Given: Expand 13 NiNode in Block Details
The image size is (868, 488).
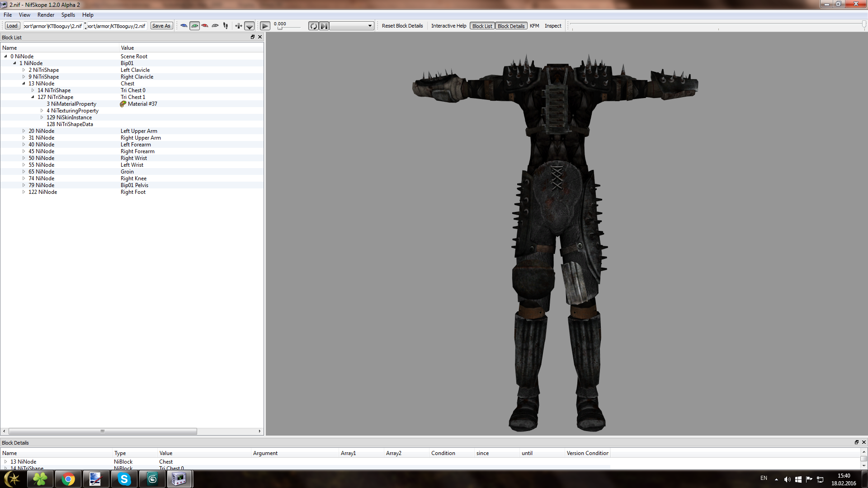Looking at the screenshot, I should 5,462.
